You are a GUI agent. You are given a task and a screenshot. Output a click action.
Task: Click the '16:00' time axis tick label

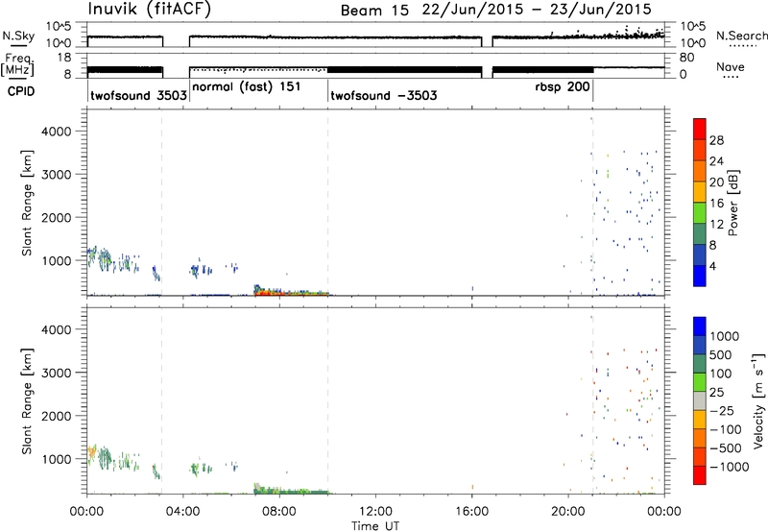click(471, 512)
